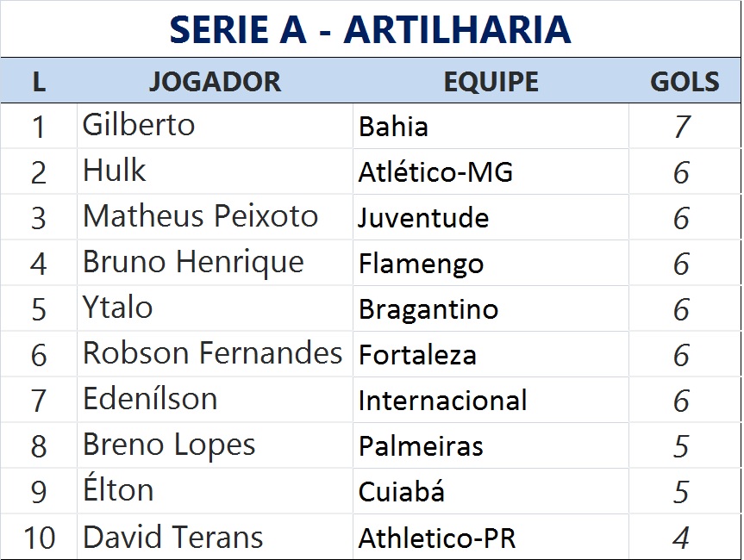Select the EQUIPE column header
Image resolution: width=744 pixels, height=560 pixels.
click(x=491, y=82)
